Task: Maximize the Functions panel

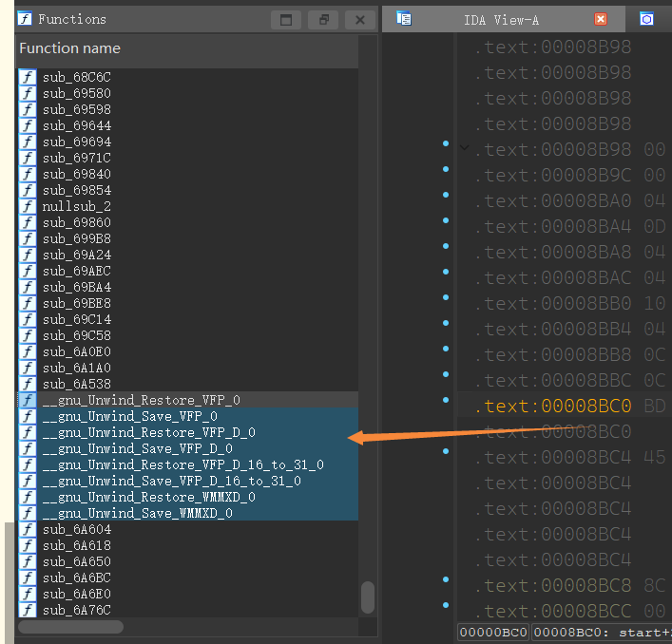Action: tap(286, 20)
